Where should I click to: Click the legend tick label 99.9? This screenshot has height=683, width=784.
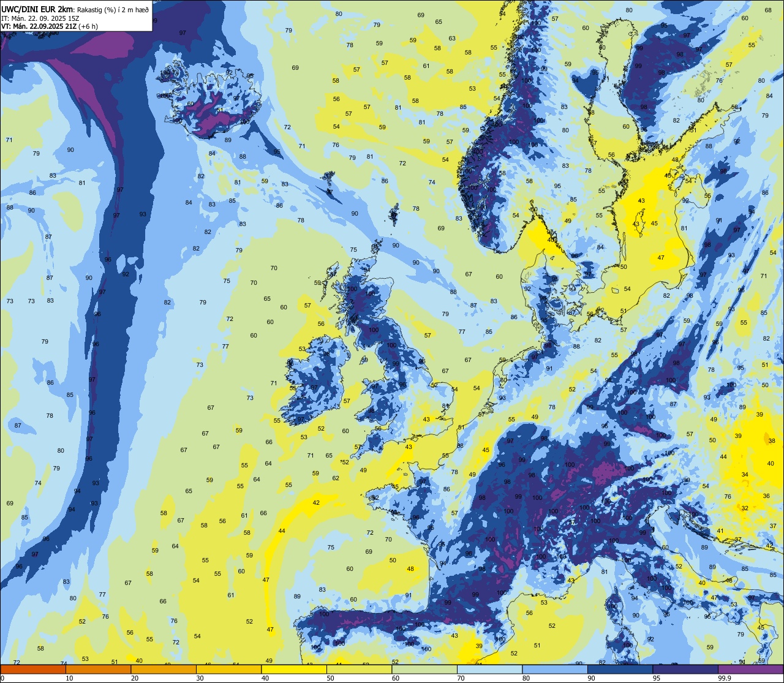click(x=725, y=678)
